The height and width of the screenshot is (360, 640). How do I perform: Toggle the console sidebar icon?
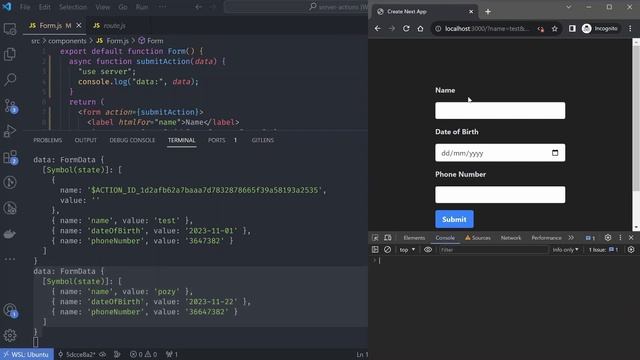pyautogui.click(x=375, y=249)
